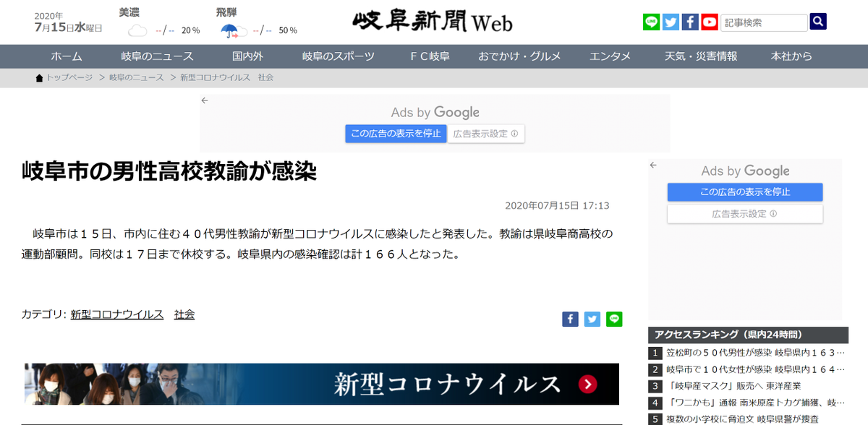
Task: Click 50% rain probability for 飛騨
Action: click(x=288, y=30)
